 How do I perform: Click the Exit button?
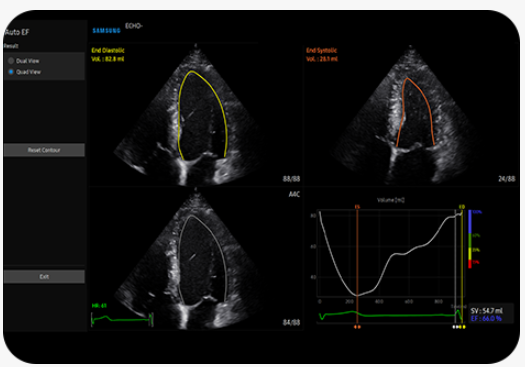44,277
